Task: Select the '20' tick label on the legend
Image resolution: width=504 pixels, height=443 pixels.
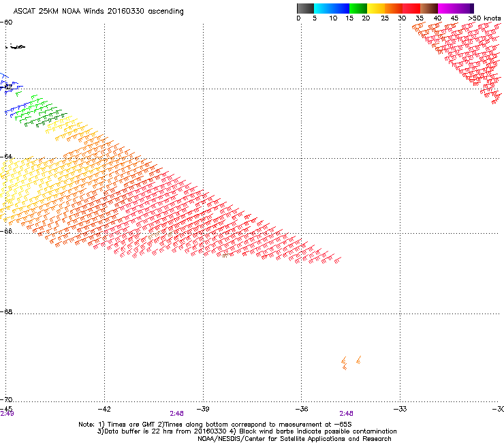Action: tap(366, 18)
